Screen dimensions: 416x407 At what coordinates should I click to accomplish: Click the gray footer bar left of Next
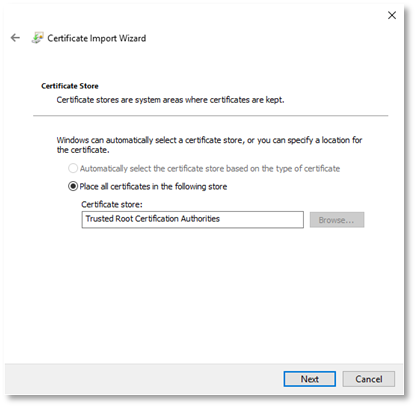(143, 379)
